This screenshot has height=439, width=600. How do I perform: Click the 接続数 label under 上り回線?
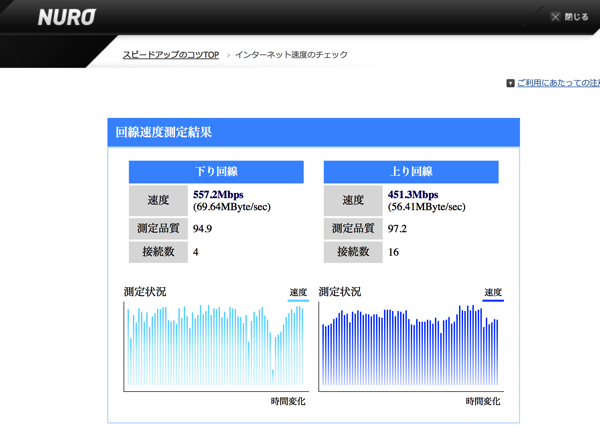click(353, 251)
